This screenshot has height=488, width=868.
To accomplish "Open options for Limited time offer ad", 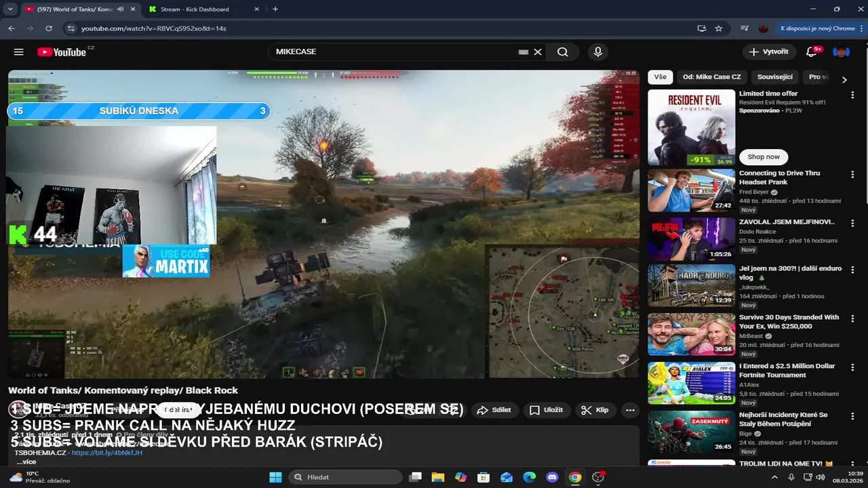I will (852, 96).
